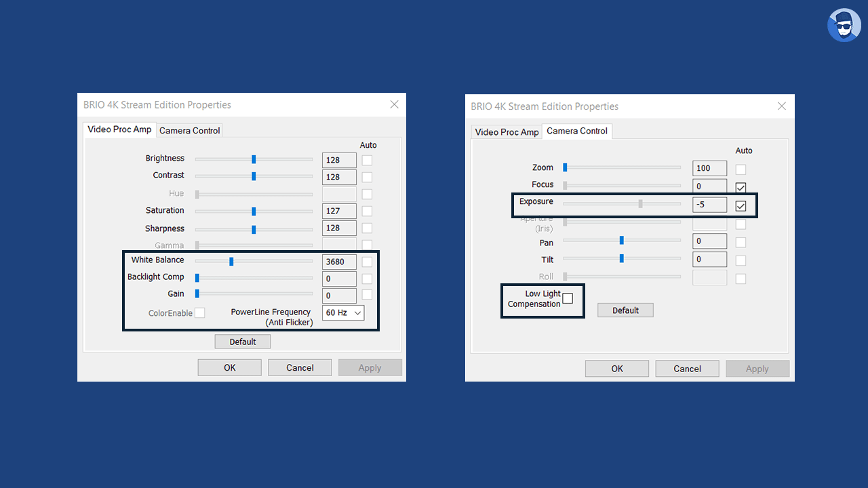Uncheck the Exposure Auto checkbox
Image resolution: width=868 pixels, height=488 pixels.
(x=741, y=206)
